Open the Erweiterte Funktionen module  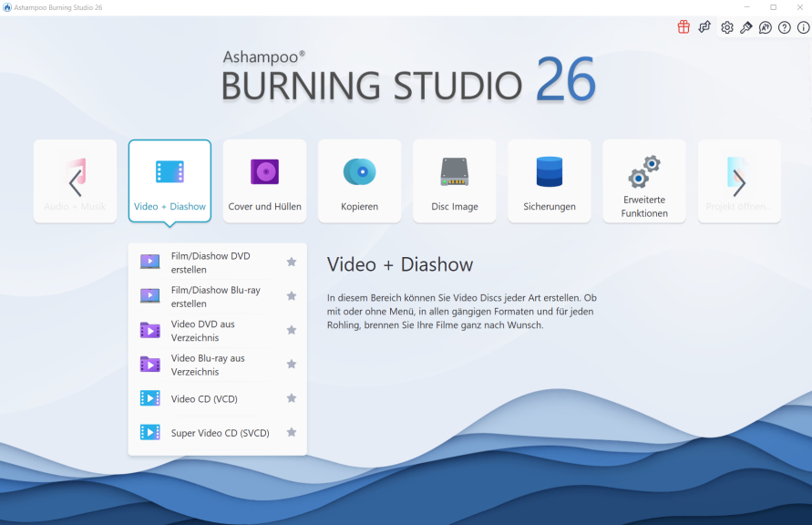(643, 180)
